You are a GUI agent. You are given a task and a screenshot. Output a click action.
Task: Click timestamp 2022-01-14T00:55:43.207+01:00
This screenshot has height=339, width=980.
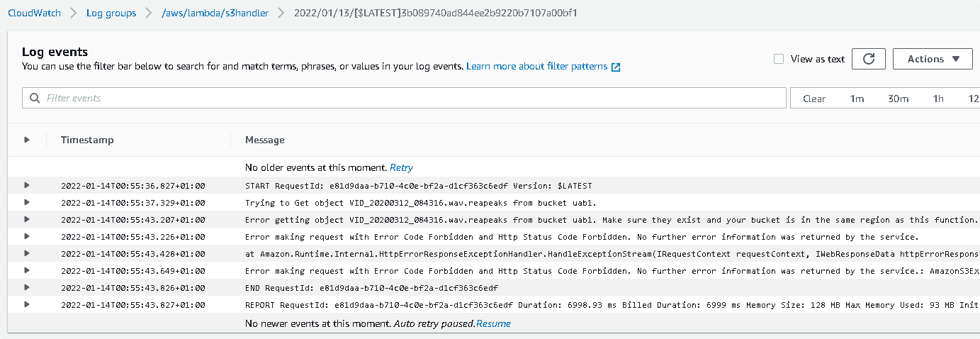pos(133,220)
